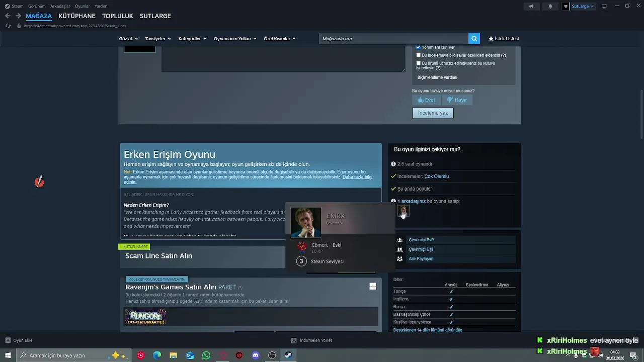Open the Oyunlar menu
The height and width of the screenshot is (362, 644).
[x=83, y=6]
